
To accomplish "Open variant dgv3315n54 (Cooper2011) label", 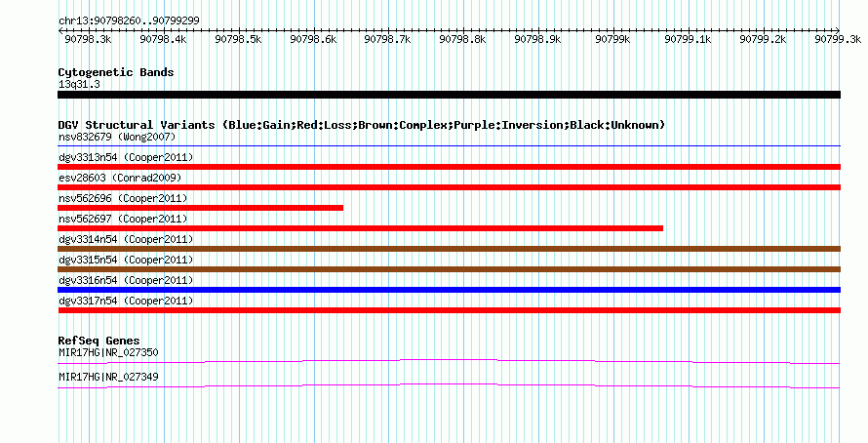I will 126,260.
